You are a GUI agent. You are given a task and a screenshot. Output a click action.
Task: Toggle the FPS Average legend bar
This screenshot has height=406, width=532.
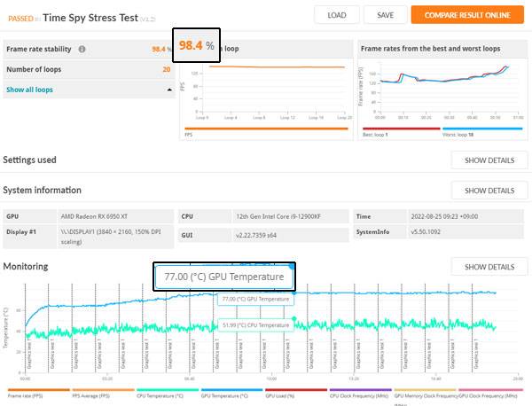click(x=103, y=390)
